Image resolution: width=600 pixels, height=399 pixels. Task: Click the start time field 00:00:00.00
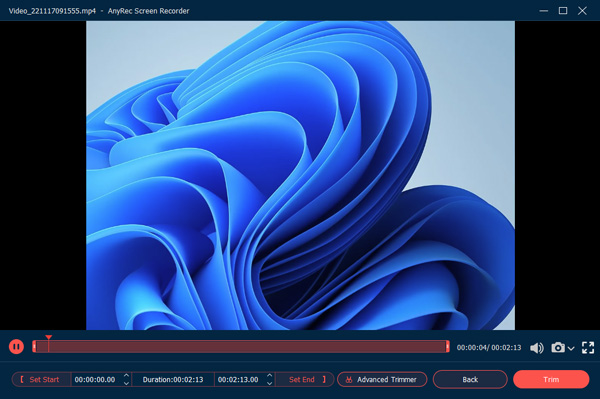click(95, 379)
